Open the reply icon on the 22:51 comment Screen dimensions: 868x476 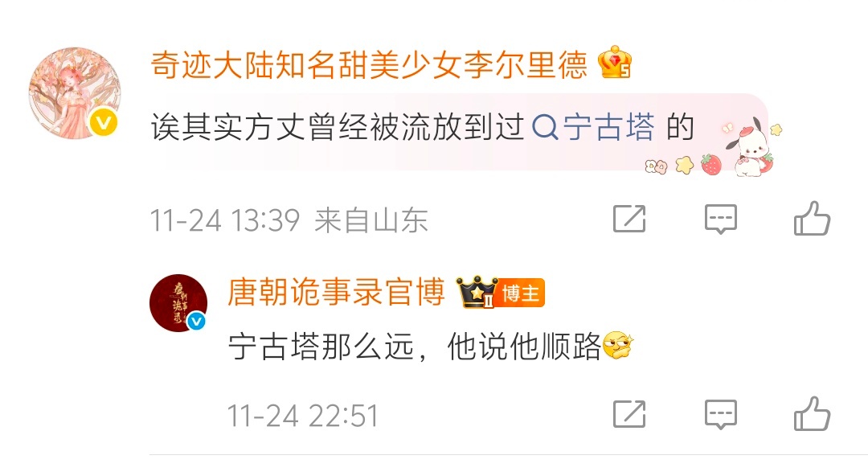pyautogui.click(x=721, y=414)
